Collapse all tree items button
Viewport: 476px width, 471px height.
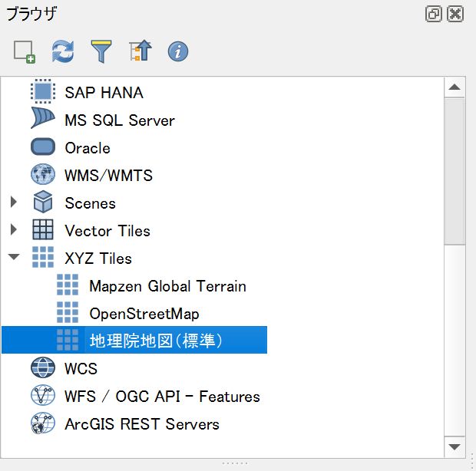pos(140,51)
